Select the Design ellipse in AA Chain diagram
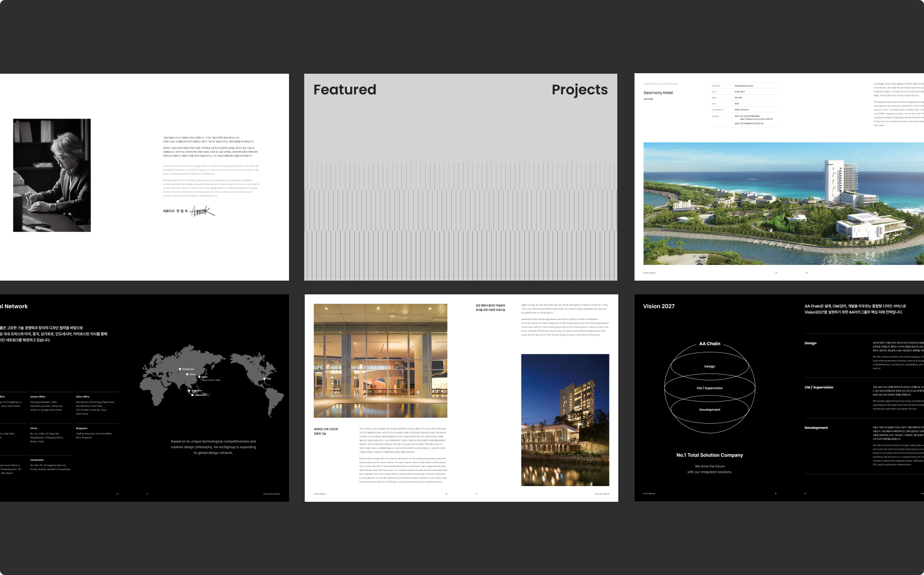924x575 pixels. [709, 366]
